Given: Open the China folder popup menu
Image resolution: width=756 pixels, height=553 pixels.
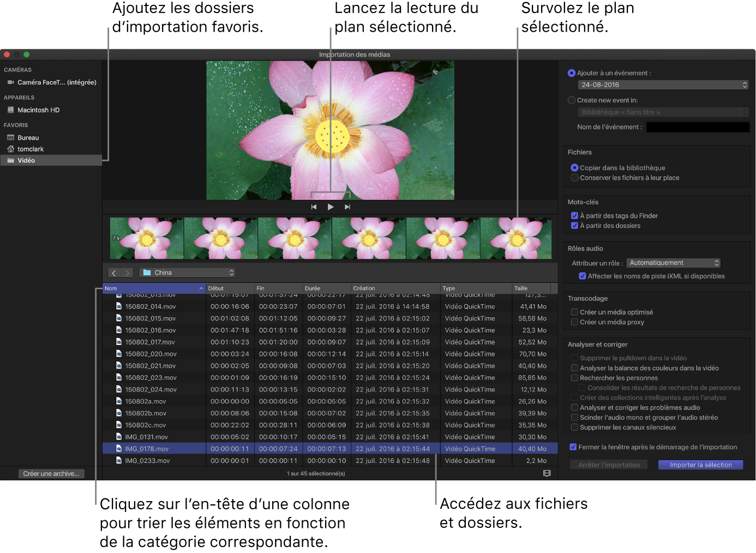Looking at the screenshot, I should pyautogui.click(x=187, y=272).
